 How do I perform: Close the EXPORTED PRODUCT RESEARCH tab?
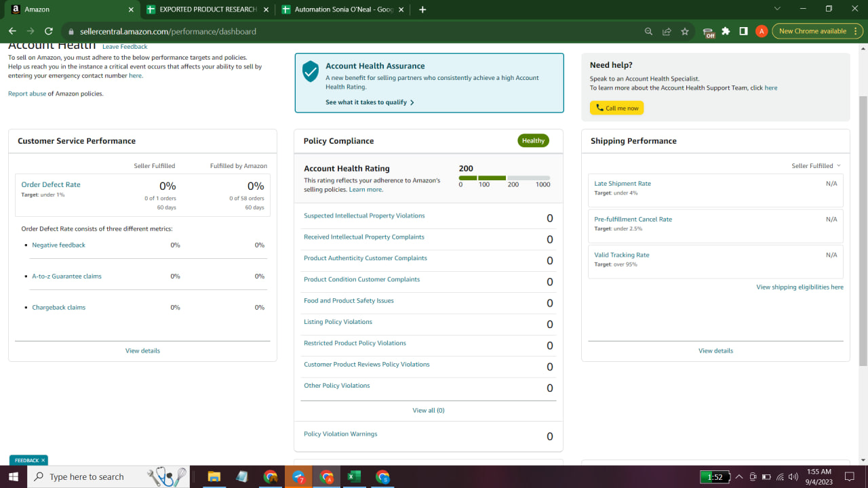(x=265, y=9)
